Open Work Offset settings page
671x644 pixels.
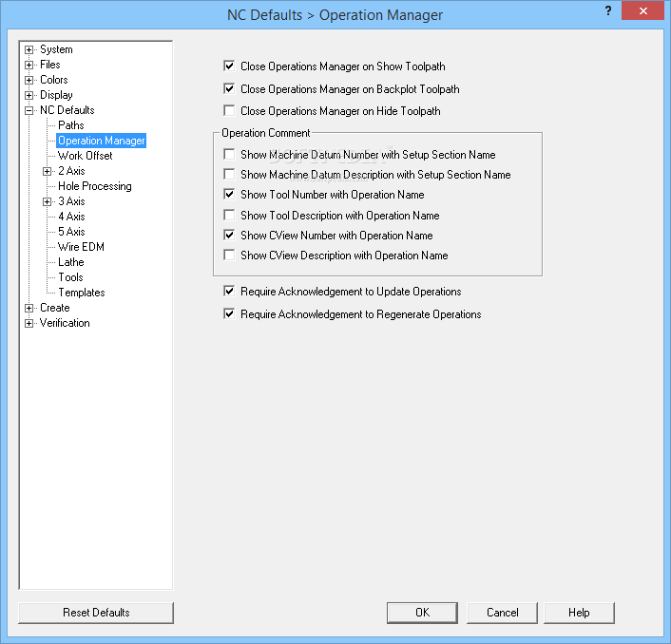pyautogui.click(x=86, y=156)
